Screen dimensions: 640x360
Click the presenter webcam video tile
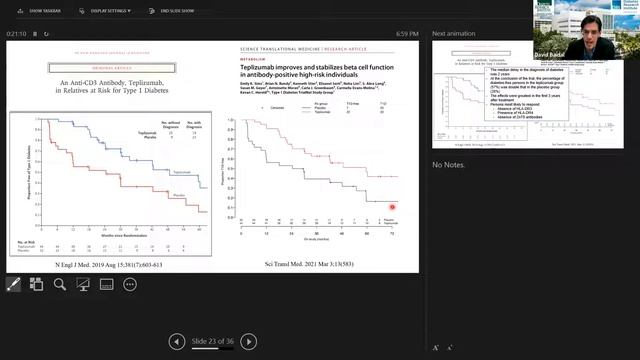(x=586, y=30)
